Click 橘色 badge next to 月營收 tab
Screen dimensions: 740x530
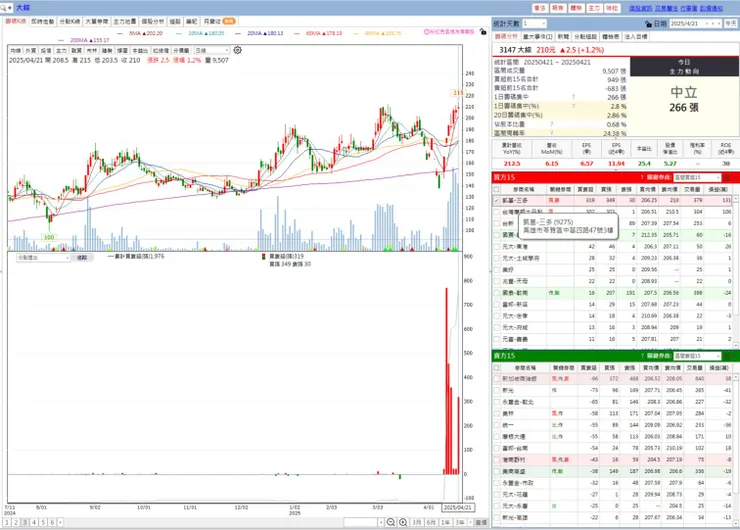coord(229,21)
